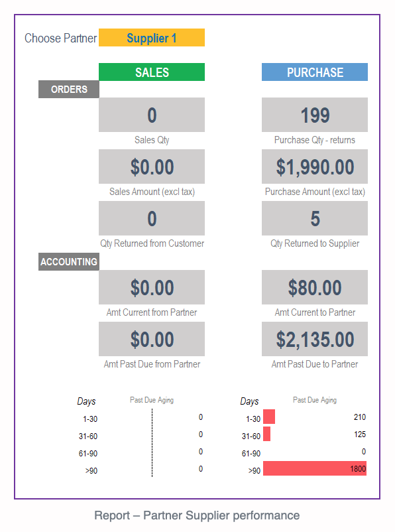Click the $2,135.00 past due amount cell
The image size is (395, 532).
pos(315,339)
